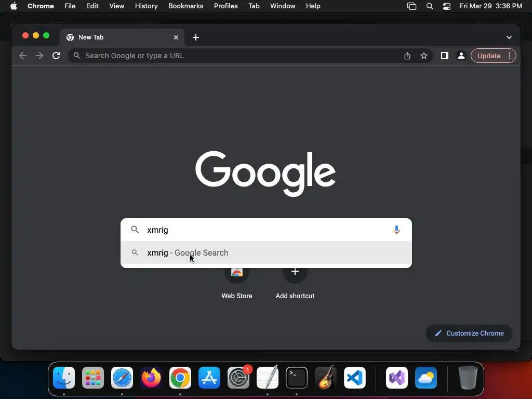Screen dimensions: 532x399
Task: Open the Apple menu
Action: tap(14, 6)
